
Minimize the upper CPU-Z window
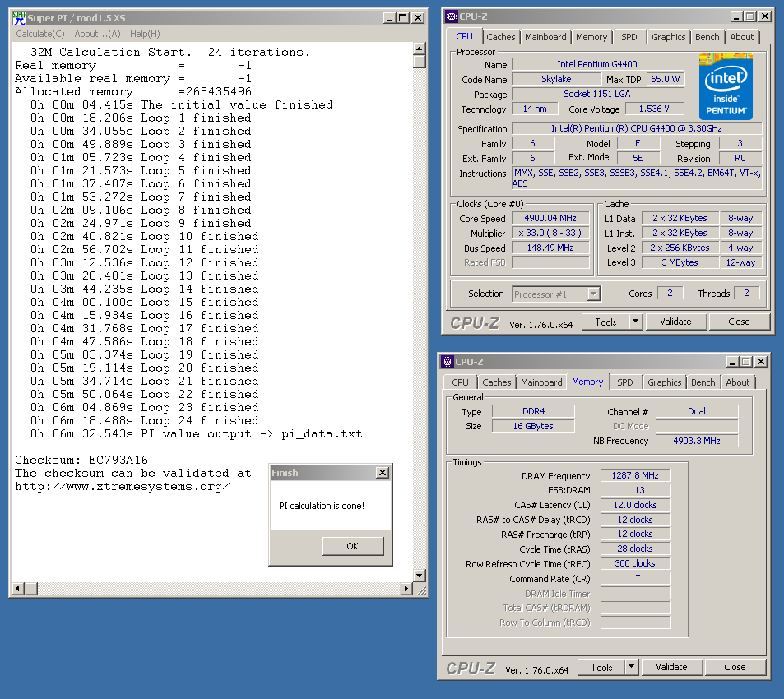pos(736,16)
